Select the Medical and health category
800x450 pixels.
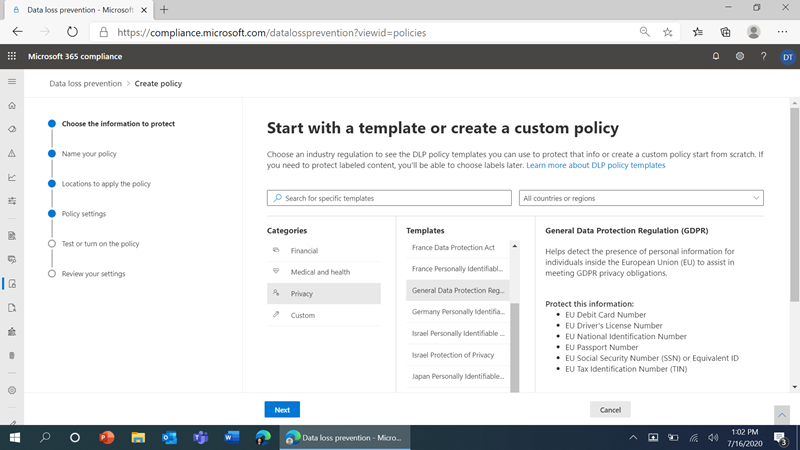click(x=323, y=272)
